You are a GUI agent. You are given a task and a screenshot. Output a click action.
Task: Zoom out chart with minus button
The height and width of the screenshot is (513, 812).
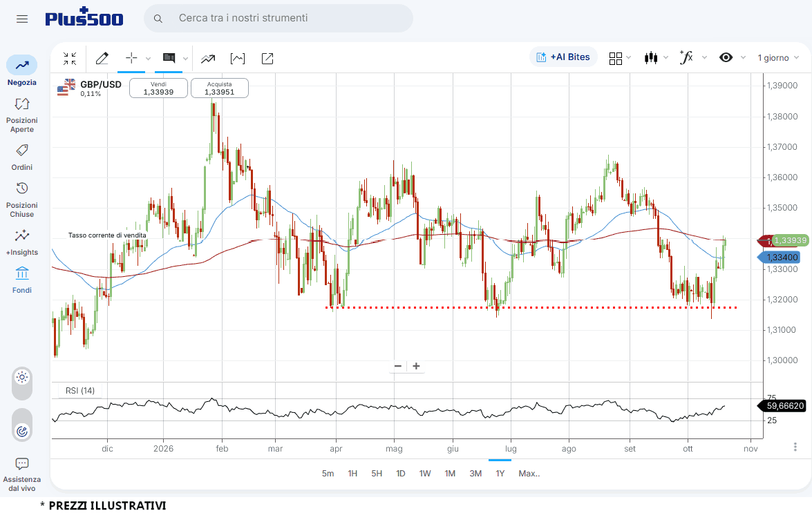point(398,366)
